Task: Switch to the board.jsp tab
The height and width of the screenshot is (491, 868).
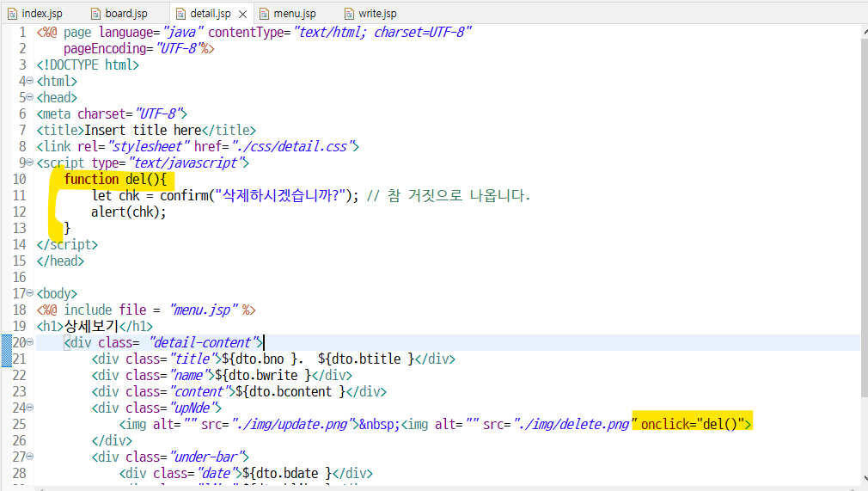Action: point(119,13)
